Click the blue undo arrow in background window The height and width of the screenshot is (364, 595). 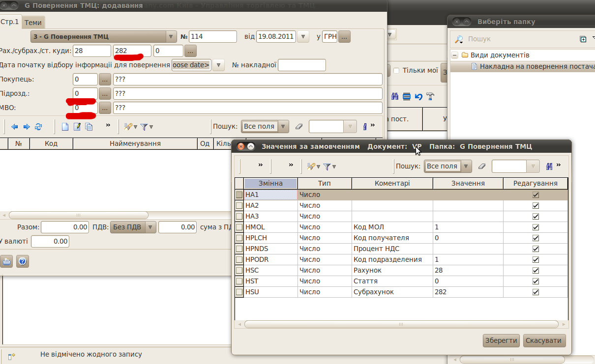[x=418, y=97]
